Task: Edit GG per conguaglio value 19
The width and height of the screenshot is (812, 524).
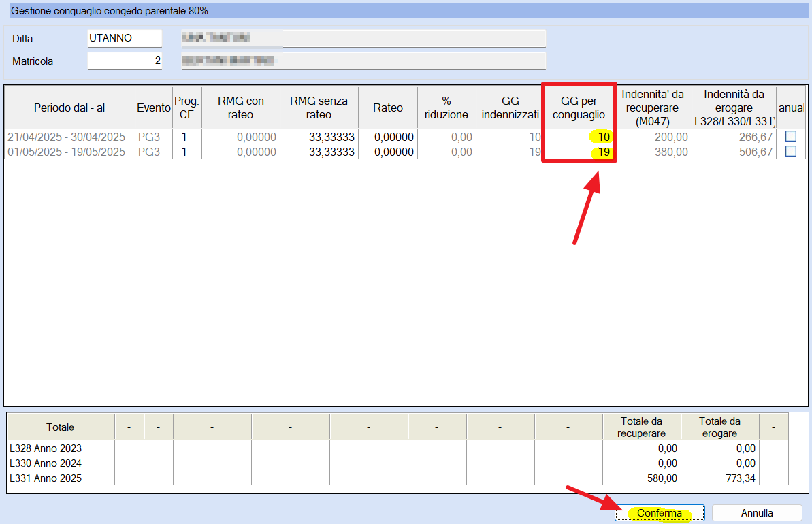Action: [x=579, y=152]
